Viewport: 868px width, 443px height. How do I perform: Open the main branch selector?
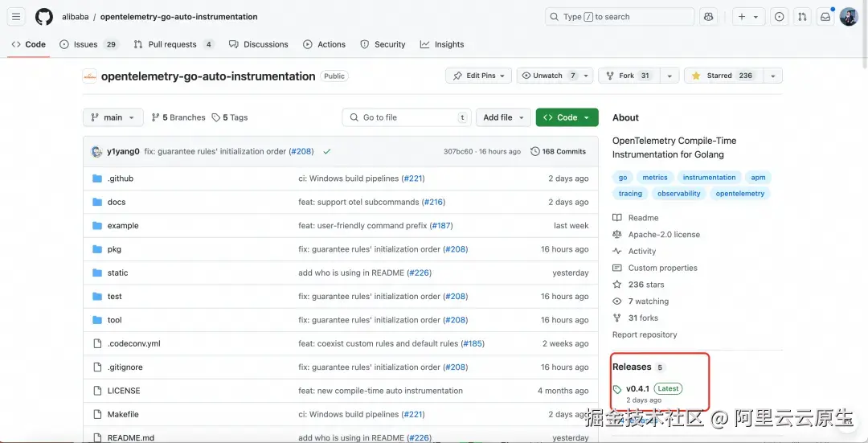click(113, 117)
